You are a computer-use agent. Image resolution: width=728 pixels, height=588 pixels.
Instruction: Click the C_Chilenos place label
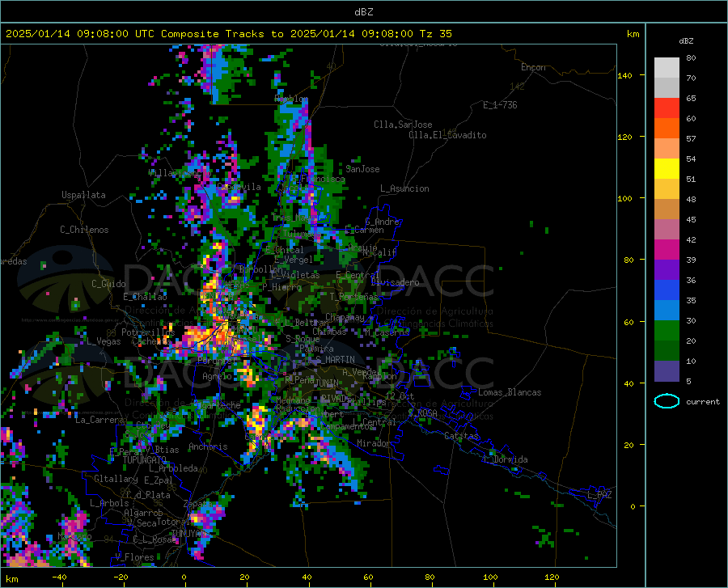84,229
